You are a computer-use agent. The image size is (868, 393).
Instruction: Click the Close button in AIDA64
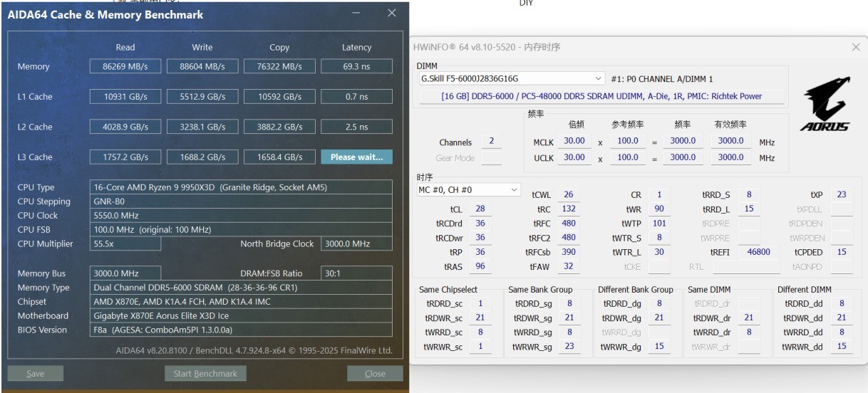point(375,373)
